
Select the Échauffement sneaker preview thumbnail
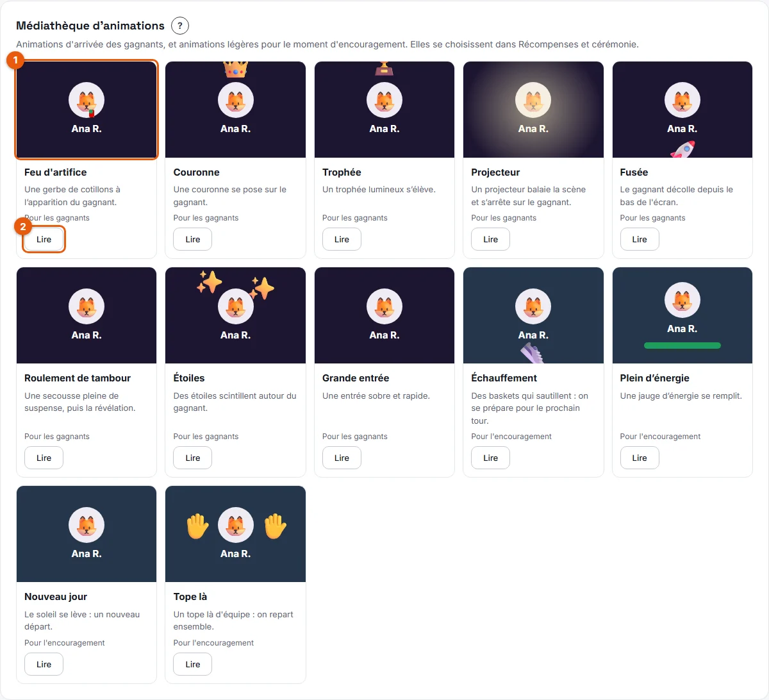533,315
